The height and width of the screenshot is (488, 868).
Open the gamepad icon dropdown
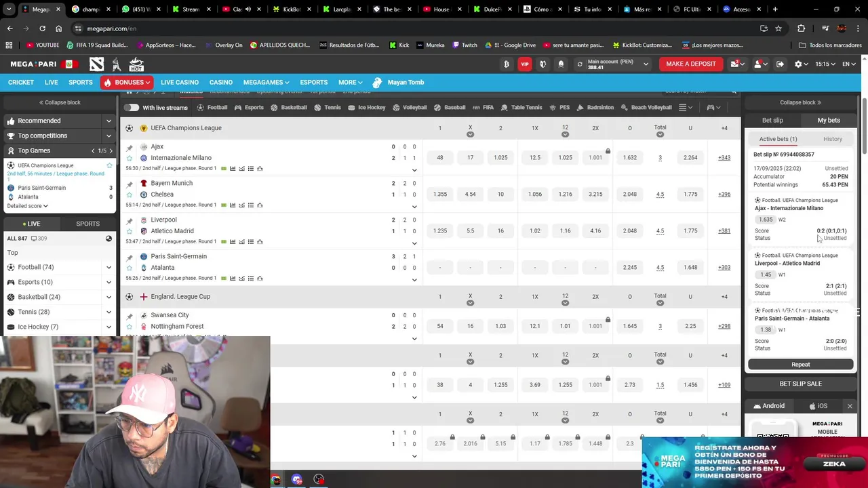[713, 107]
